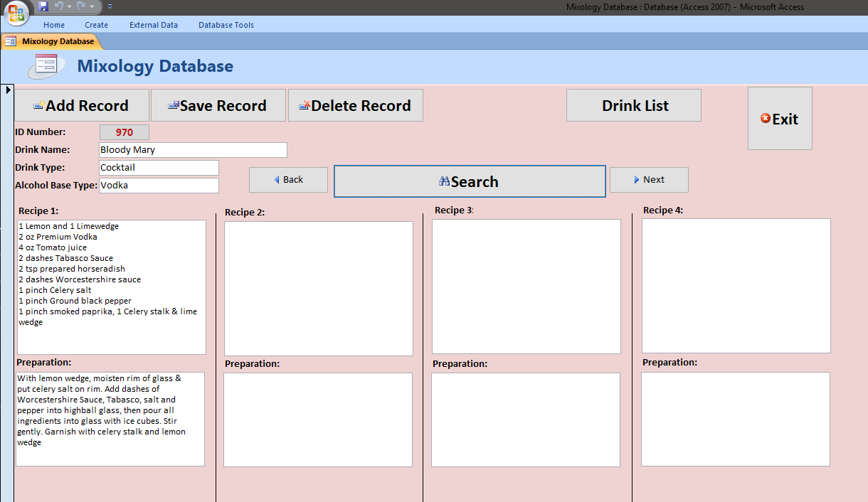Open Customize Quick Access Toolbar dropdown
Image resolution: width=868 pixels, height=502 pixels.
coord(110,6)
